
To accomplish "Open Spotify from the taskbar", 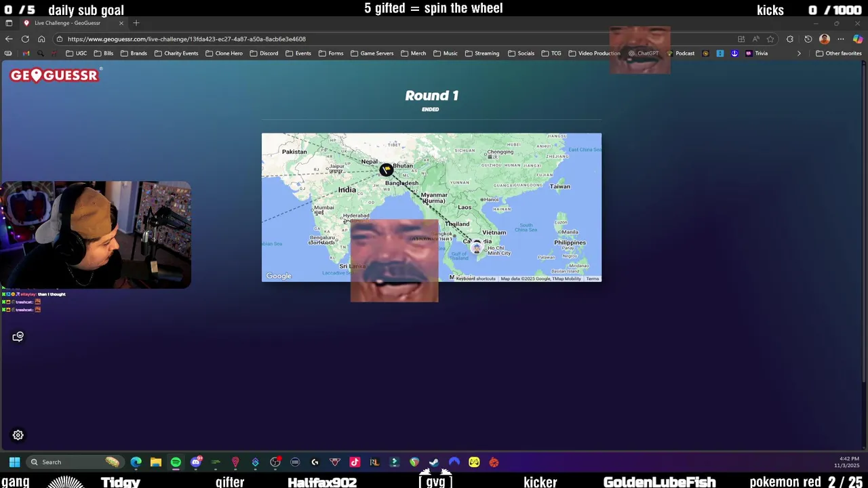I will [176, 462].
